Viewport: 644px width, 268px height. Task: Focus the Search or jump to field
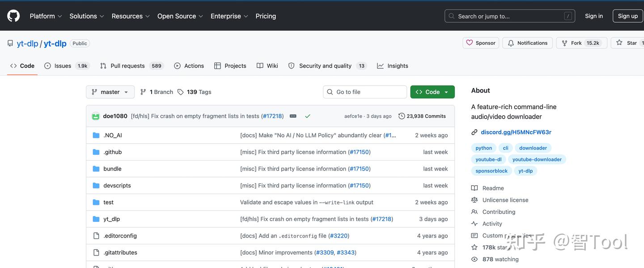[x=510, y=16]
